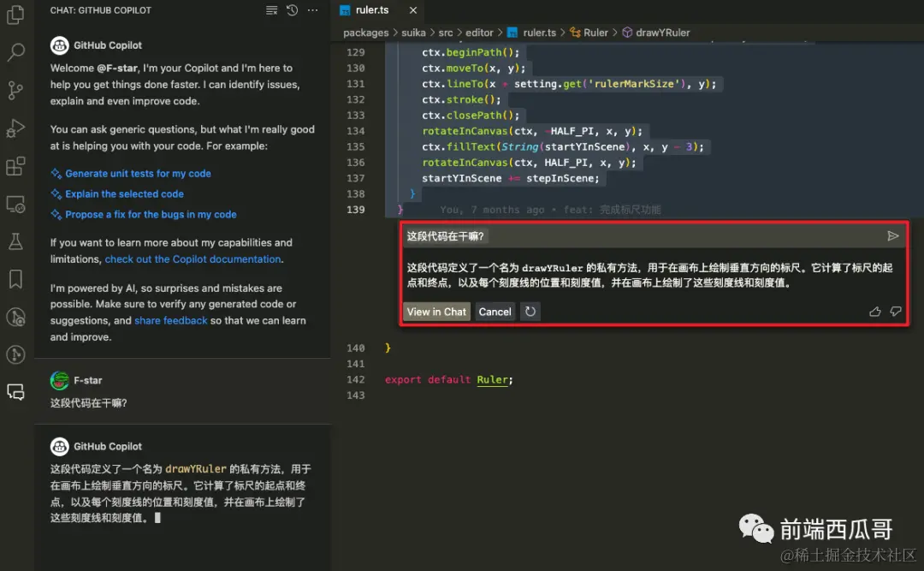
Task: Click ctx.beginPath() on line 129
Action: click(x=471, y=52)
